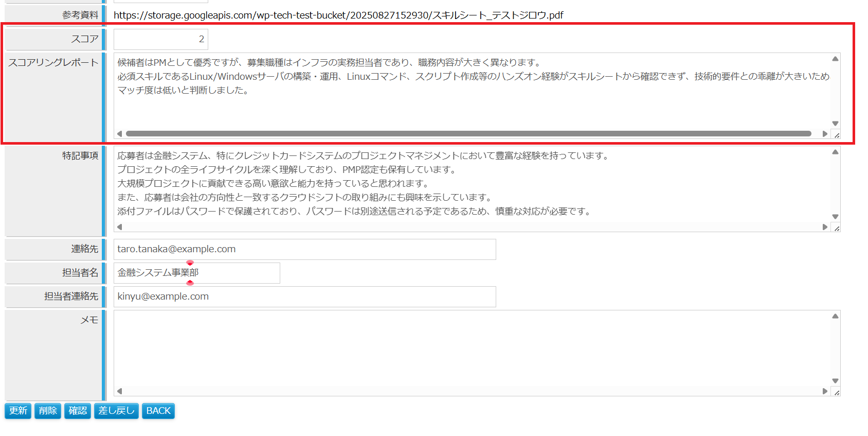The width and height of the screenshot is (868, 436).
Task: Click the 削除 button
Action: [x=48, y=411]
